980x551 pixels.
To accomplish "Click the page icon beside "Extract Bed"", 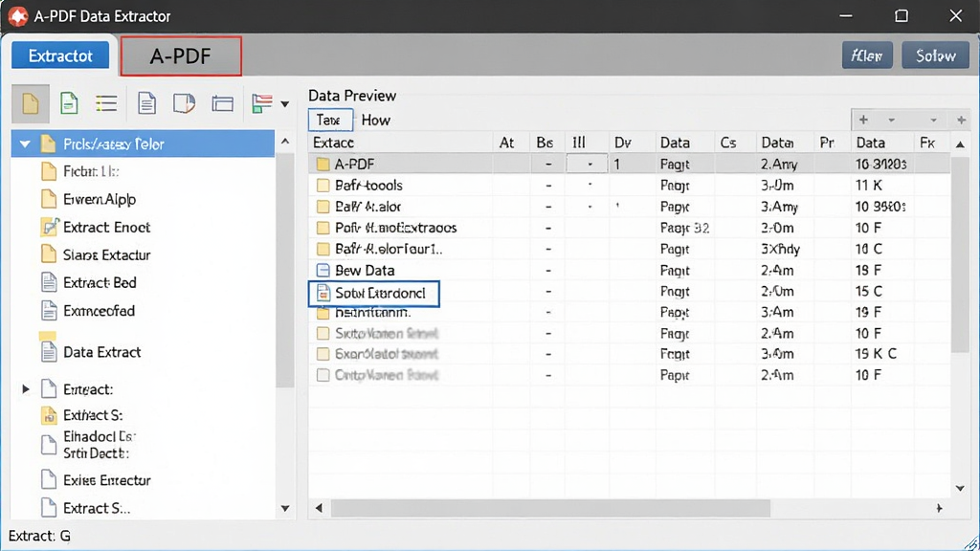I will point(49,282).
